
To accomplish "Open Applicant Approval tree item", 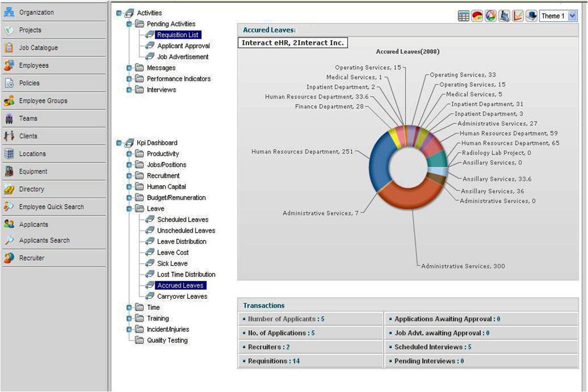I will click(x=184, y=46).
